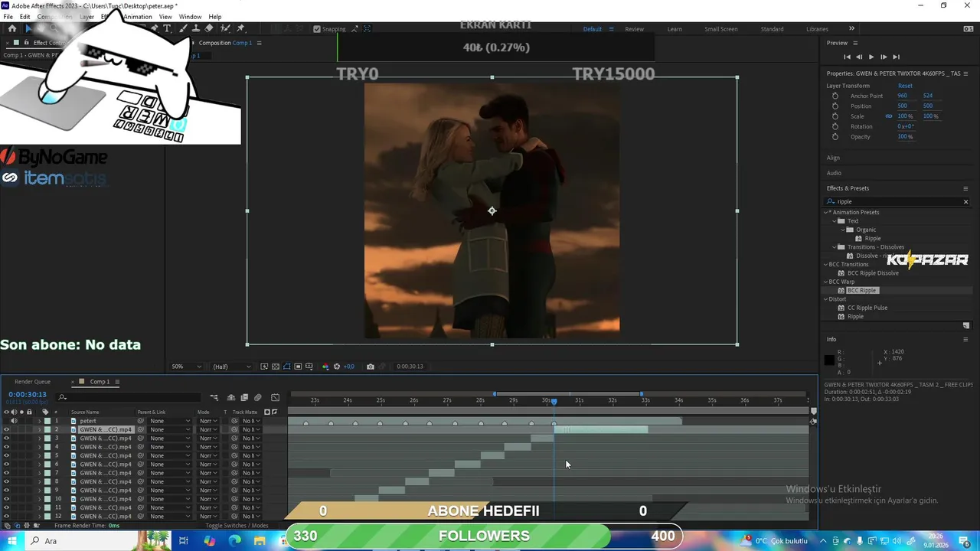Toggle constrain proportions link for Scale

click(x=889, y=116)
